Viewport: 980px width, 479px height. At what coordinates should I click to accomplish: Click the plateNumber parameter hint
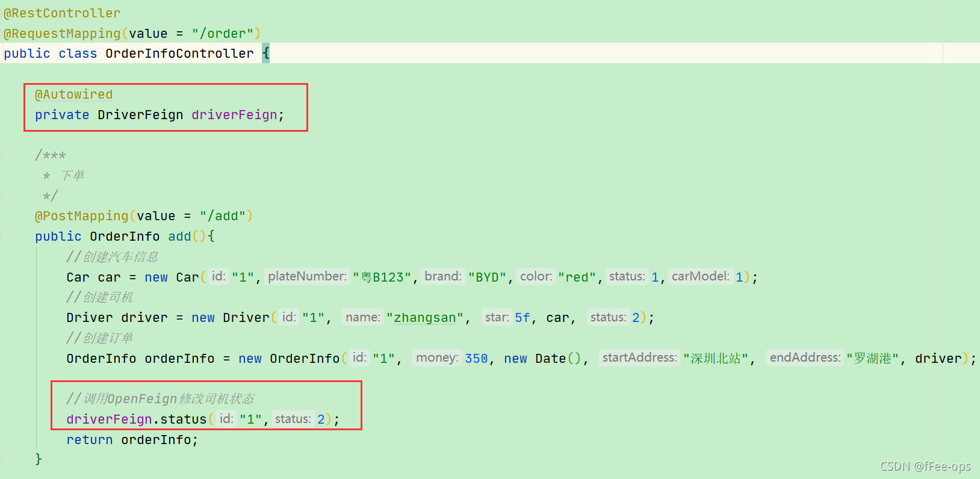307,276
